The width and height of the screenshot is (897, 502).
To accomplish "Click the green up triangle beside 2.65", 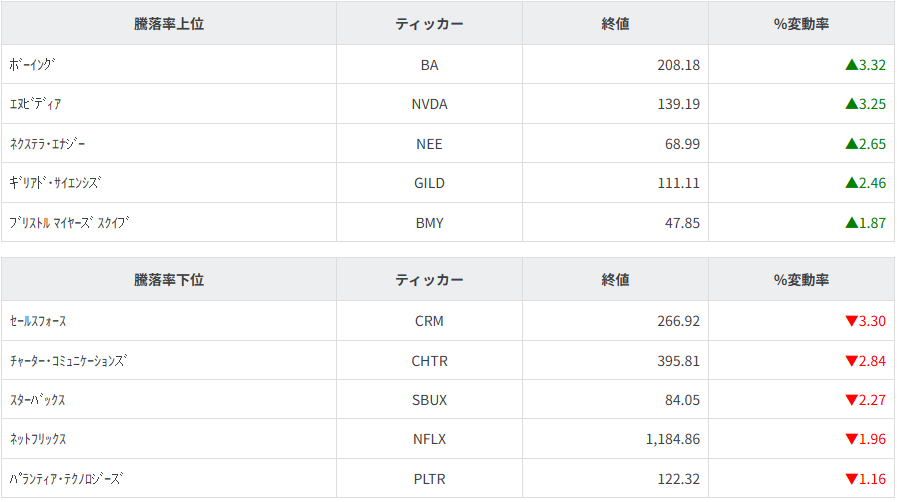I will [x=851, y=144].
